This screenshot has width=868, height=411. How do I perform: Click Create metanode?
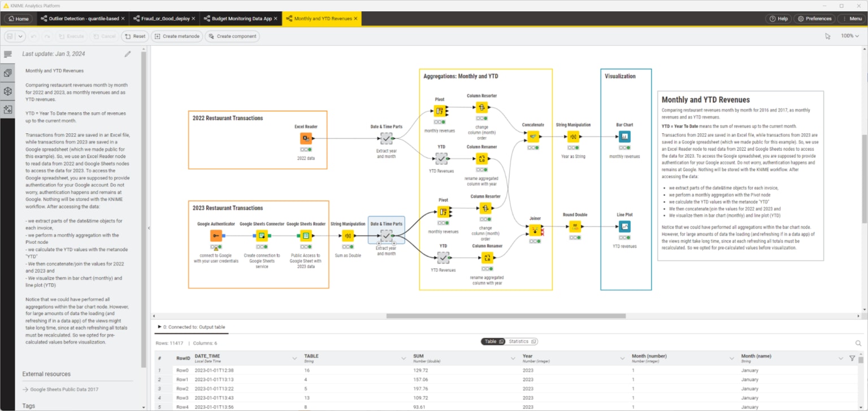click(176, 36)
